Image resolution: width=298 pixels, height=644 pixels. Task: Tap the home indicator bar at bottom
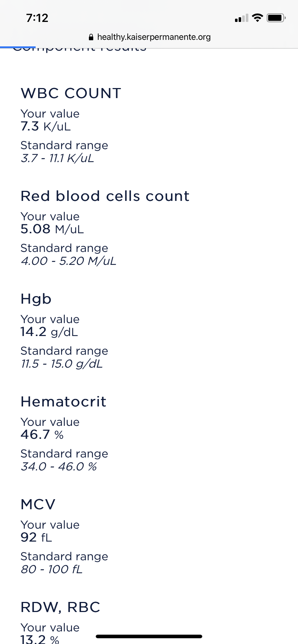tap(149, 636)
